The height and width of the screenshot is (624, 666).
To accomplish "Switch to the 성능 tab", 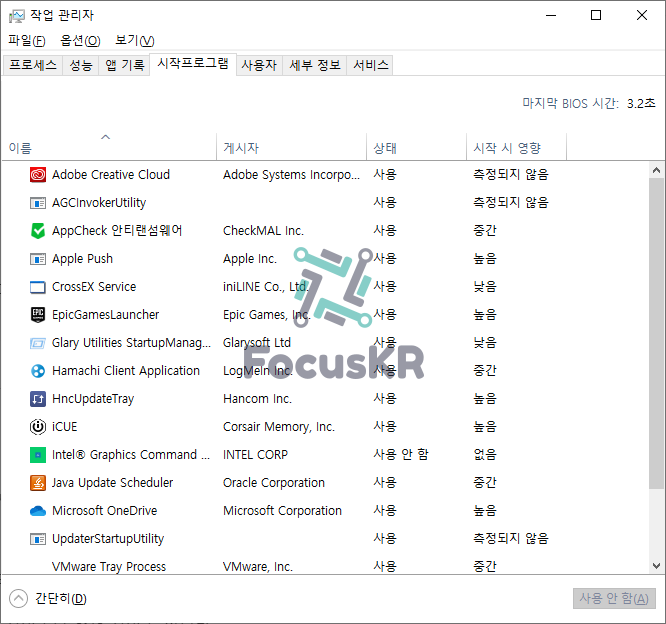I will point(81,65).
